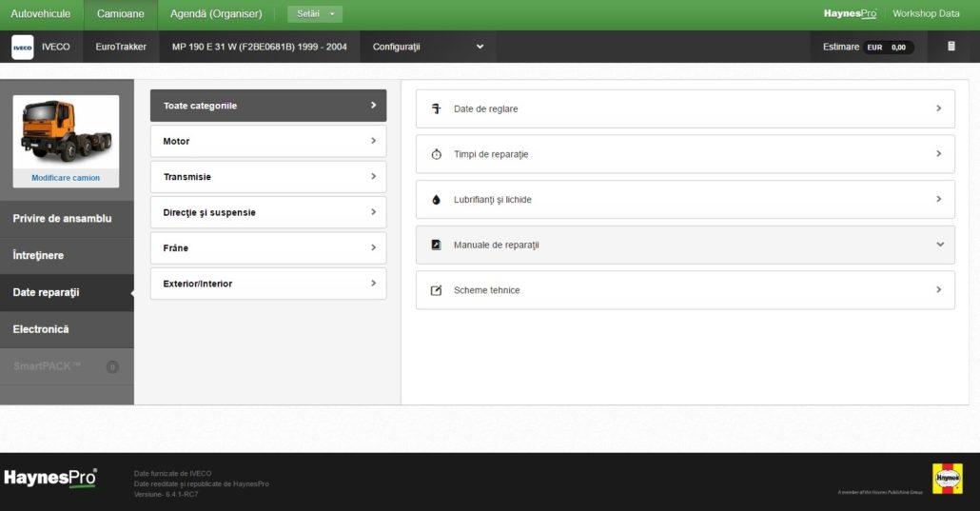The image size is (980, 511).
Task: Expand Scheme tehnice arrow
Action: click(939, 289)
